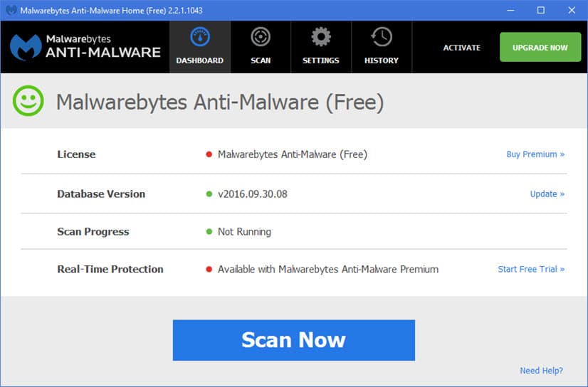Switch to the Scan tab label
This screenshot has width=588, height=387.
click(261, 60)
